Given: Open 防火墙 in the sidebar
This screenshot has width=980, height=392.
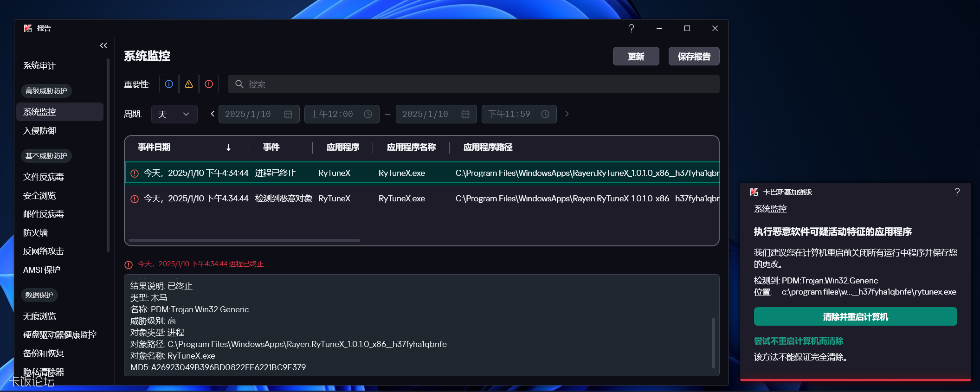Looking at the screenshot, I should coord(35,232).
